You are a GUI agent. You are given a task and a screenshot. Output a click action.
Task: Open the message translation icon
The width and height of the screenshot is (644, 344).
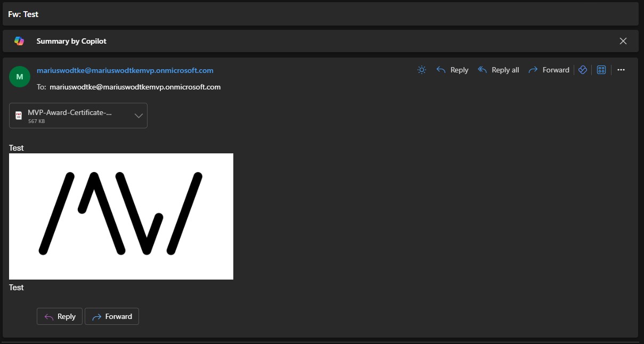coord(582,69)
